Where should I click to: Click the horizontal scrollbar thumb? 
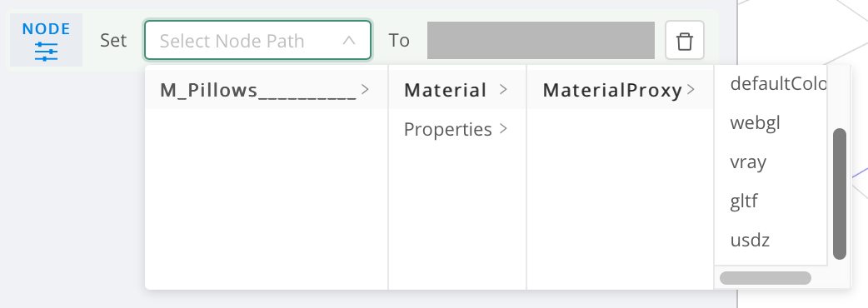(765, 277)
